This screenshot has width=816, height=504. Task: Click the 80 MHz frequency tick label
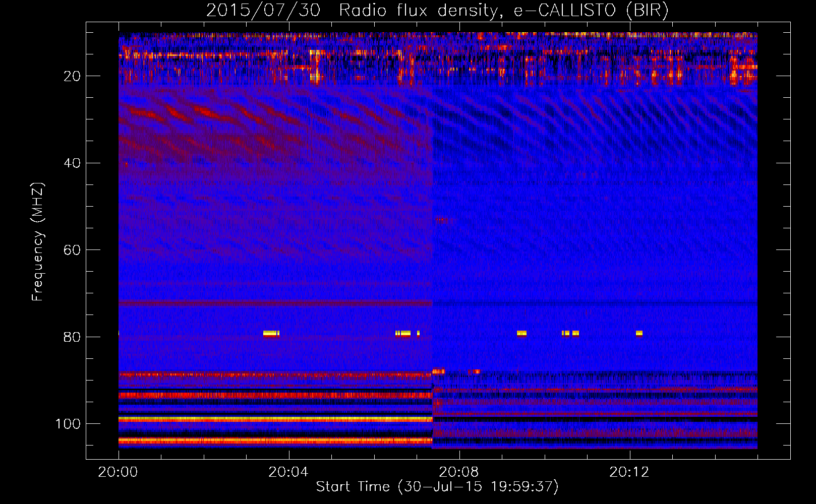coord(72,337)
